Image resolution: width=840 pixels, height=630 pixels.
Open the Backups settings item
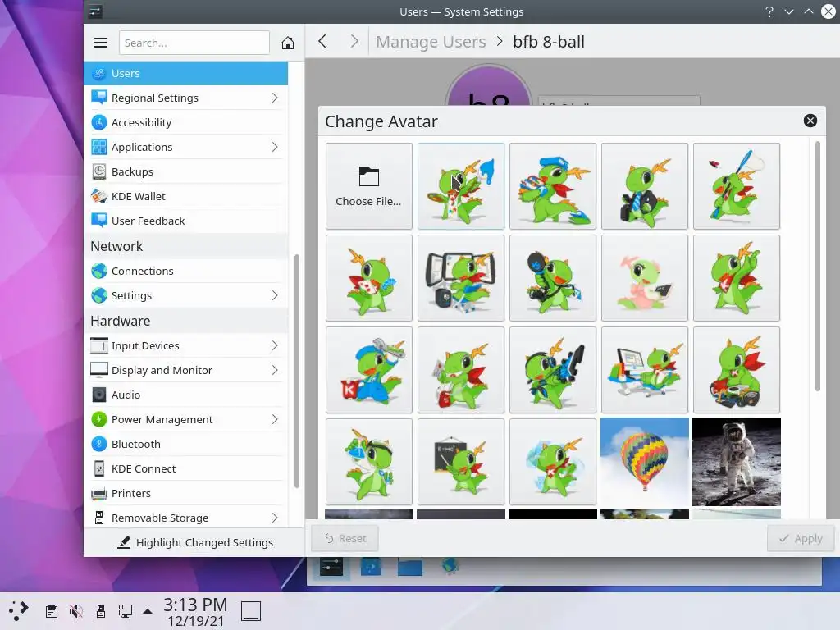(185, 171)
